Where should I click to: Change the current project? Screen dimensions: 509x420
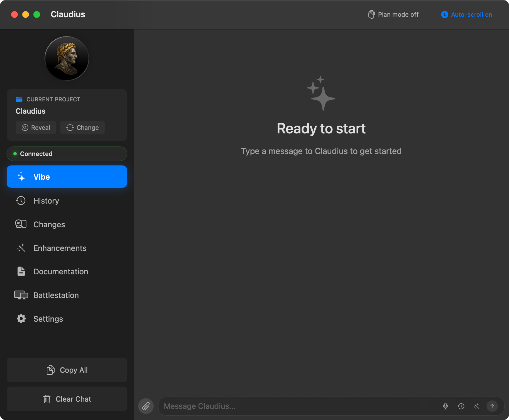(82, 127)
